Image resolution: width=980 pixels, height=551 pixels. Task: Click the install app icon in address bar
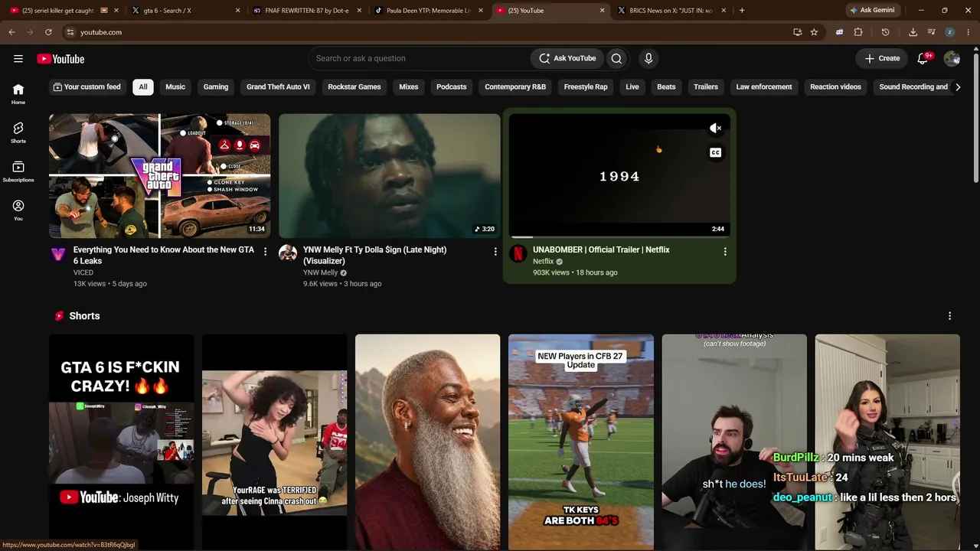pyautogui.click(x=797, y=32)
